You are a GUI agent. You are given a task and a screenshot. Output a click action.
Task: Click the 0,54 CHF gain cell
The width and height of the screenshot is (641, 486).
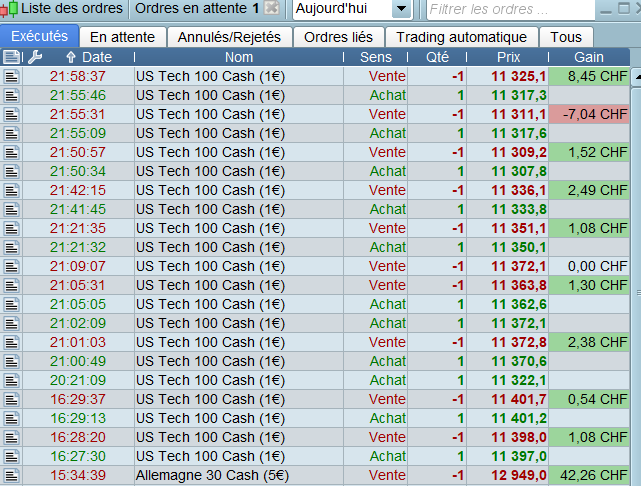(589, 399)
